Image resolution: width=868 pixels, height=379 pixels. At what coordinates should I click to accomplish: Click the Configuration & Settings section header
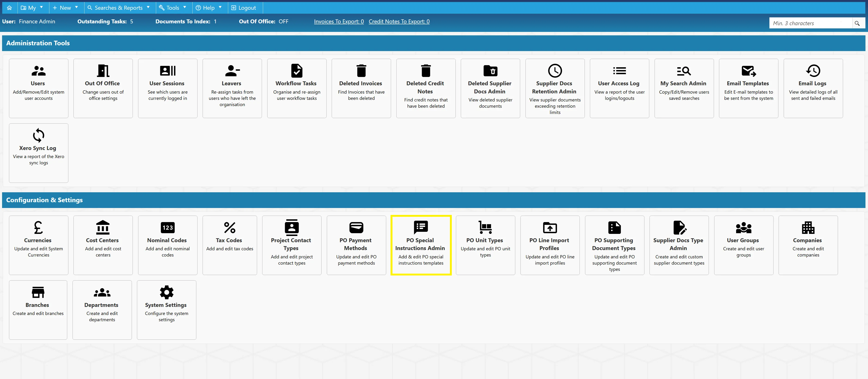434,200
